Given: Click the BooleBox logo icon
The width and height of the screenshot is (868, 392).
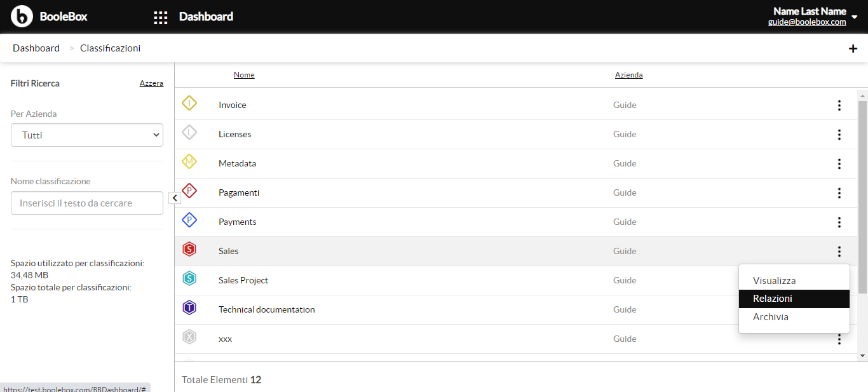Looking at the screenshot, I should (x=22, y=17).
